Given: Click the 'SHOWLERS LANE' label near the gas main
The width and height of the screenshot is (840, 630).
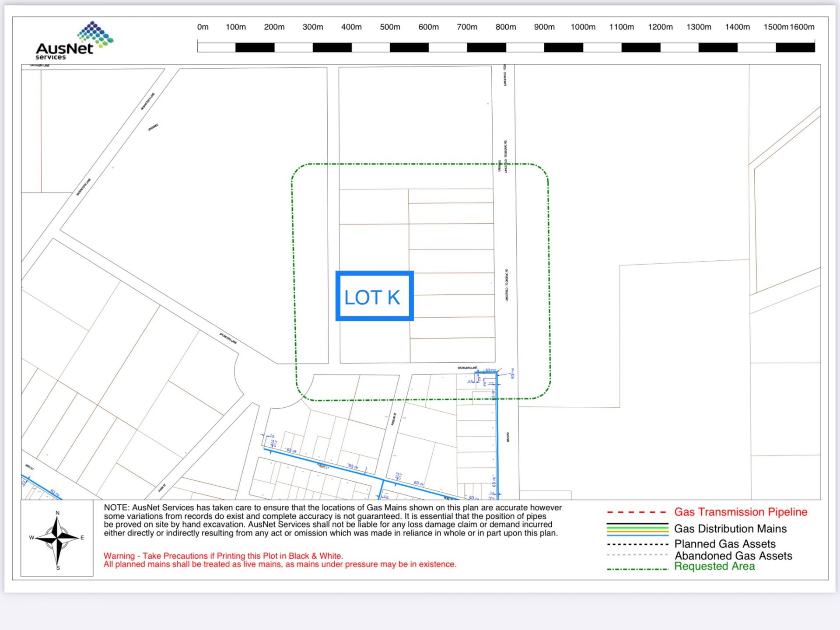Looking at the screenshot, I should coord(467,368).
